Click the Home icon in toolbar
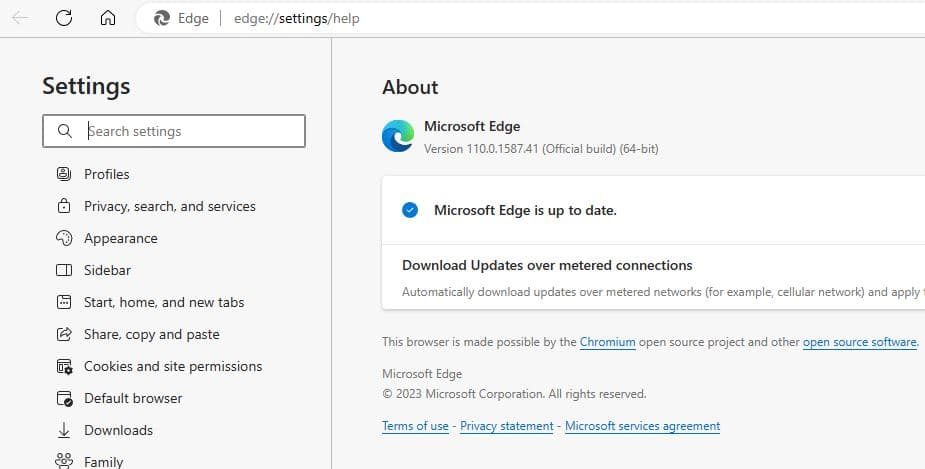This screenshot has width=925, height=469. [x=108, y=18]
